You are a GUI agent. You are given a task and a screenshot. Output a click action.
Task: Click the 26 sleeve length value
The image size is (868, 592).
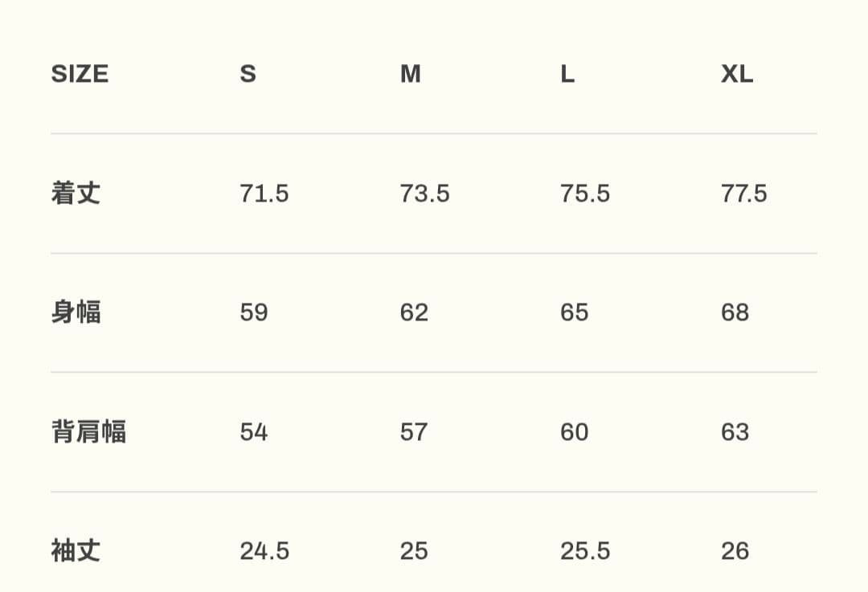[735, 551]
